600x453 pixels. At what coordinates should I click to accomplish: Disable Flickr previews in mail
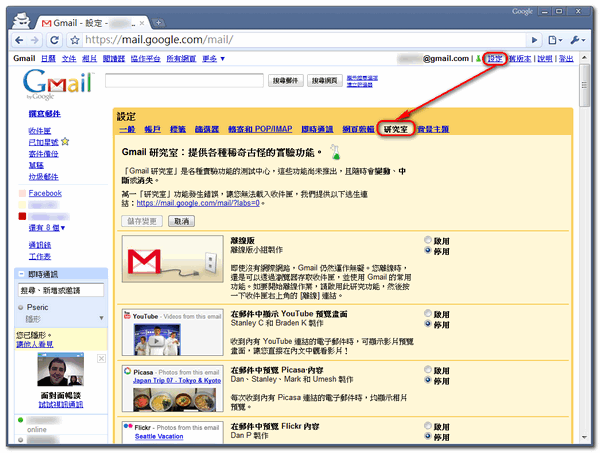click(428, 437)
